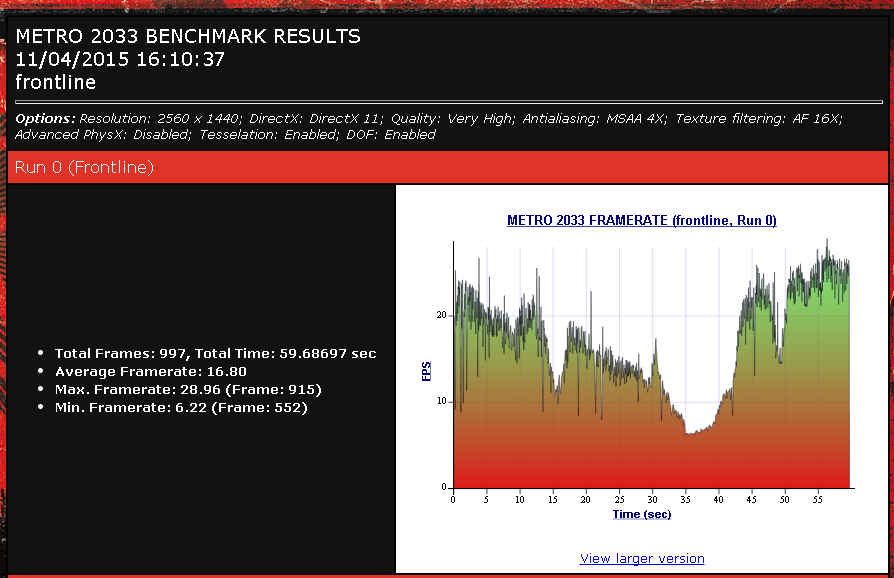Click the FPS vertical axis label

point(426,371)
